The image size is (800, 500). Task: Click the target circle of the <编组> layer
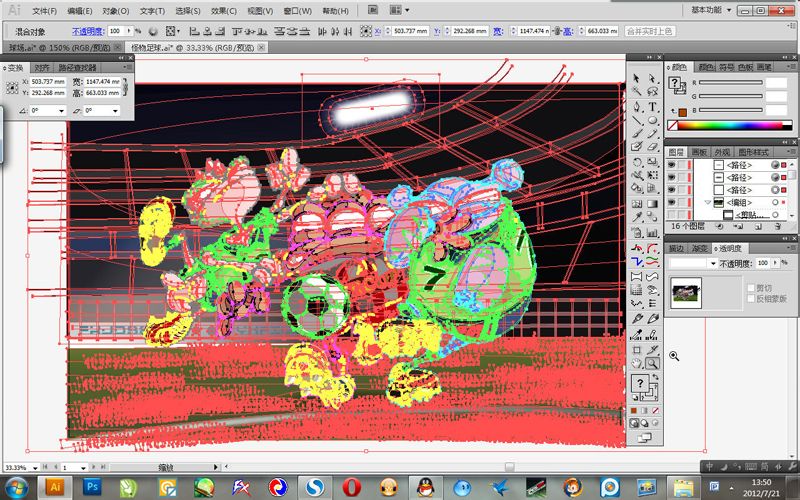(x=776, y=203)
